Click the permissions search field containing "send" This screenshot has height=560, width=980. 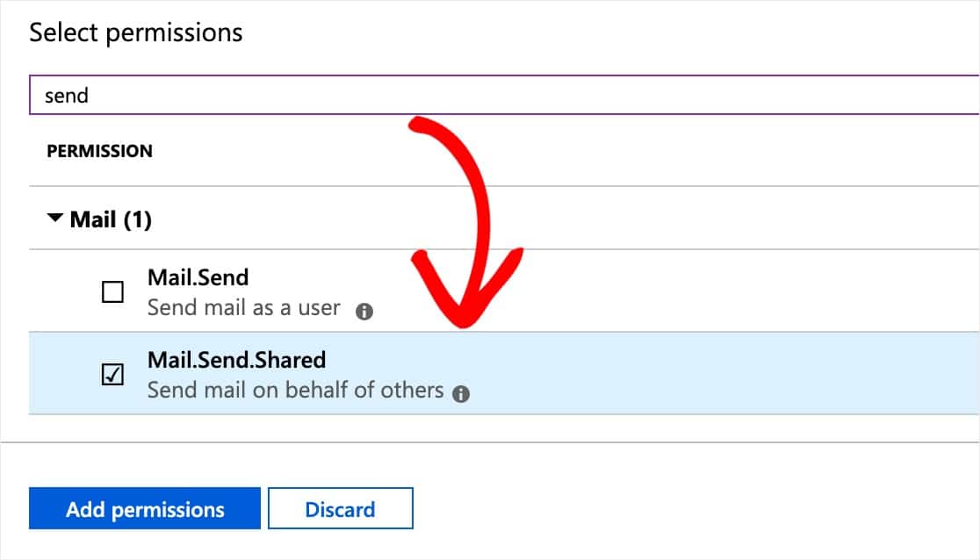504,95
